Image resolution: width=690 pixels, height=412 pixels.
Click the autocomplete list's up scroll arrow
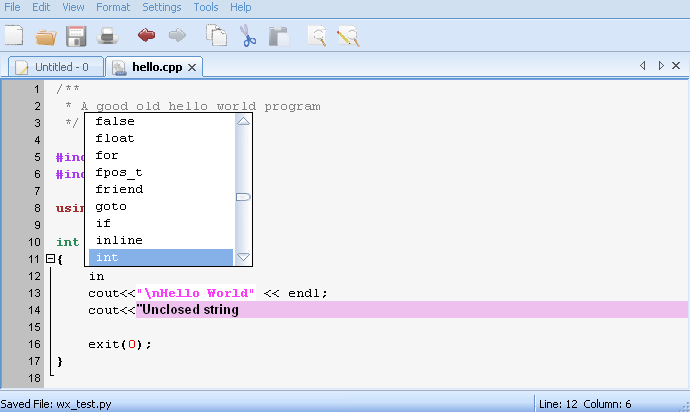pos(243,121)
